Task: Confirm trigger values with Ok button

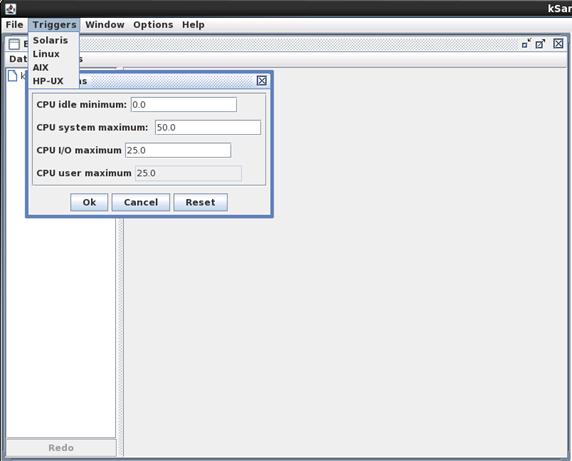Action: [89, 202]
